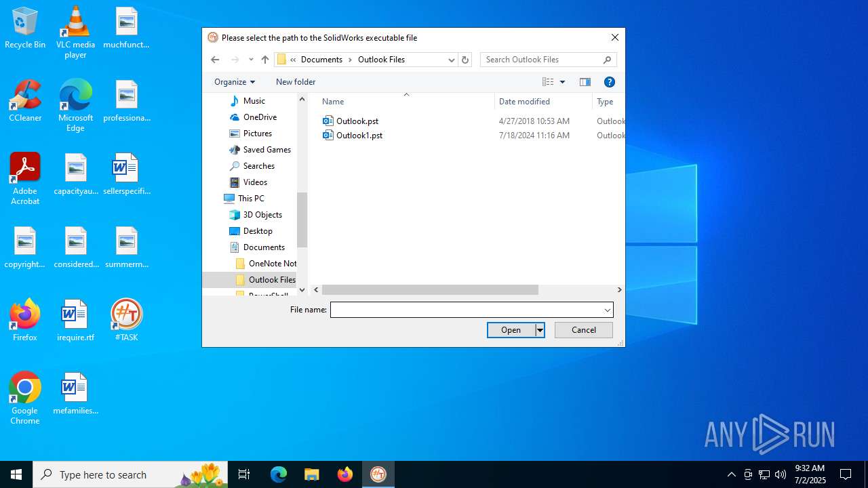Toggle the preview pane button
The height and width of the screenshot is (488, 868).
click(x=585, y=82)
